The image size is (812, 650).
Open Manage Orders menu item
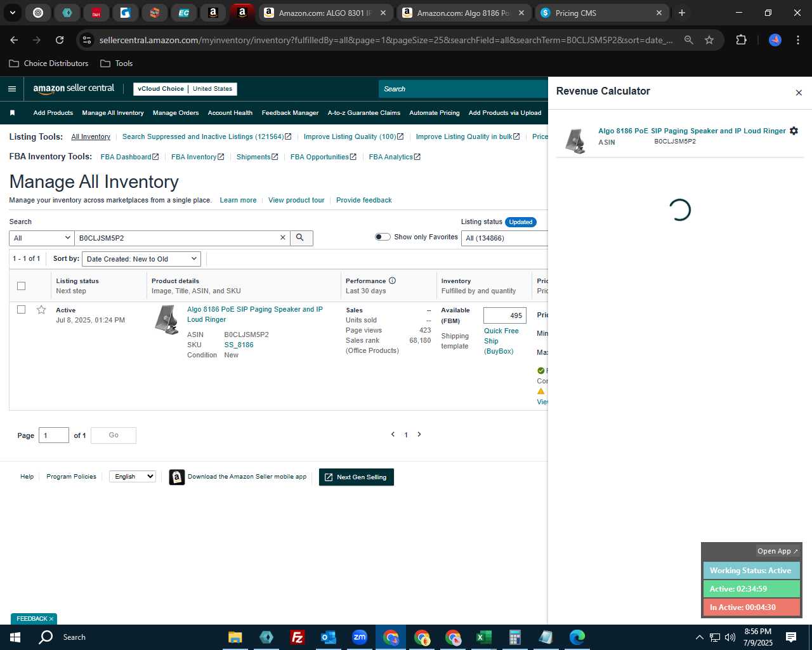pos(176,113)
